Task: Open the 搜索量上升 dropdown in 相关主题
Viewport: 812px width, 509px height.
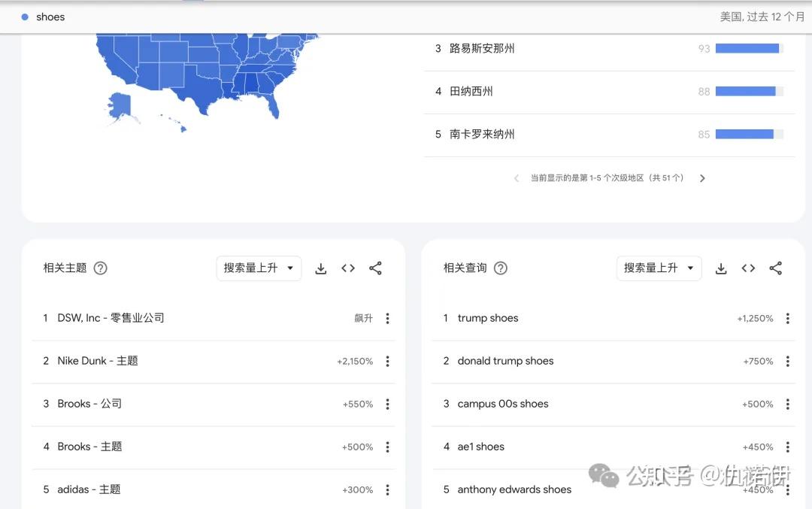Action: 259,268
